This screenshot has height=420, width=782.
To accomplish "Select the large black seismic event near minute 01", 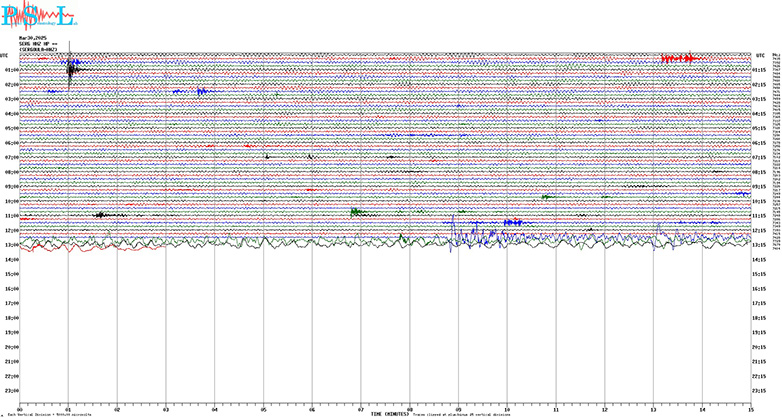I will click(x=72, y=69).
